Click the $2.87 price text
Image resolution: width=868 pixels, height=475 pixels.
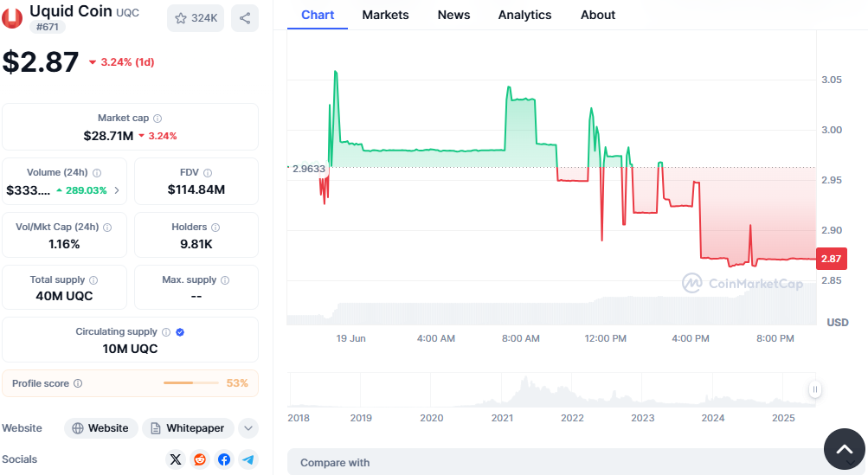tap(41, 62)
